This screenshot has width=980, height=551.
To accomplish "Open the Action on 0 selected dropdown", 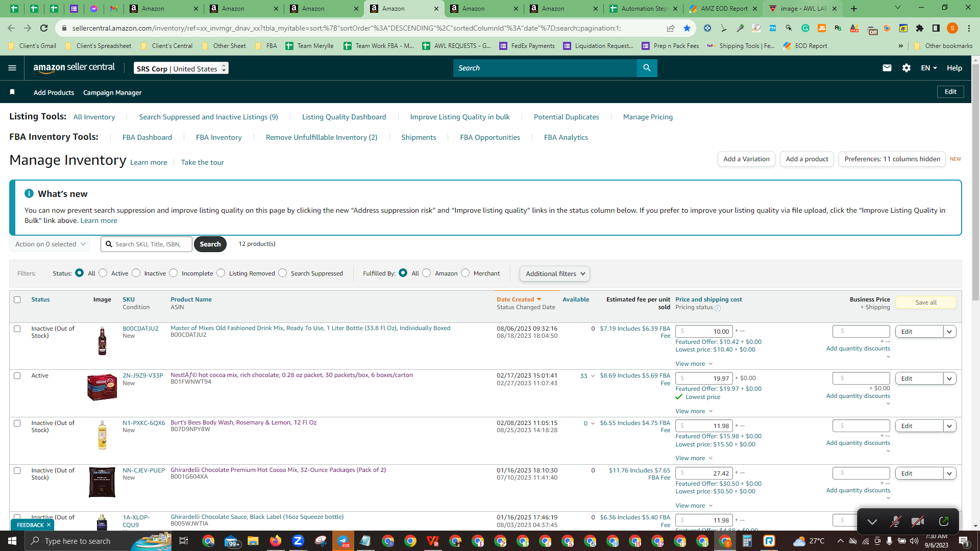I will [x=50, y=244].
